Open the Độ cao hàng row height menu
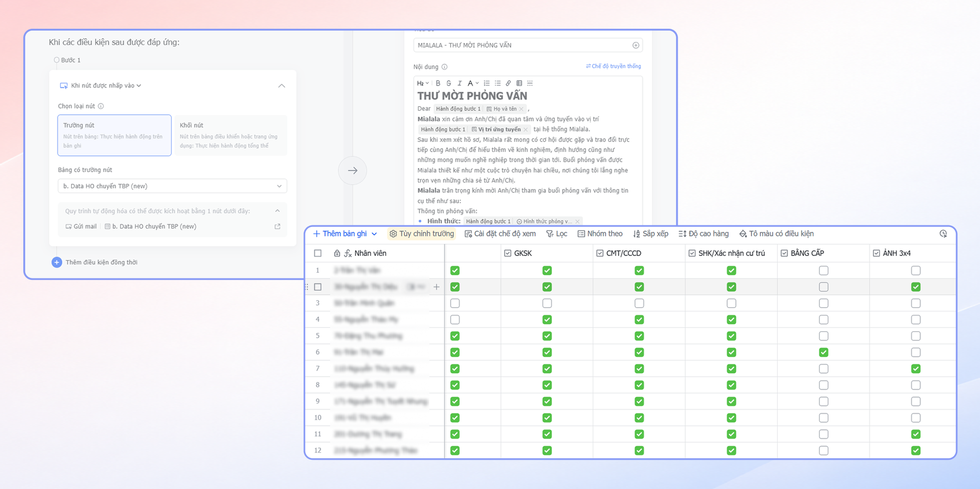 703,234
